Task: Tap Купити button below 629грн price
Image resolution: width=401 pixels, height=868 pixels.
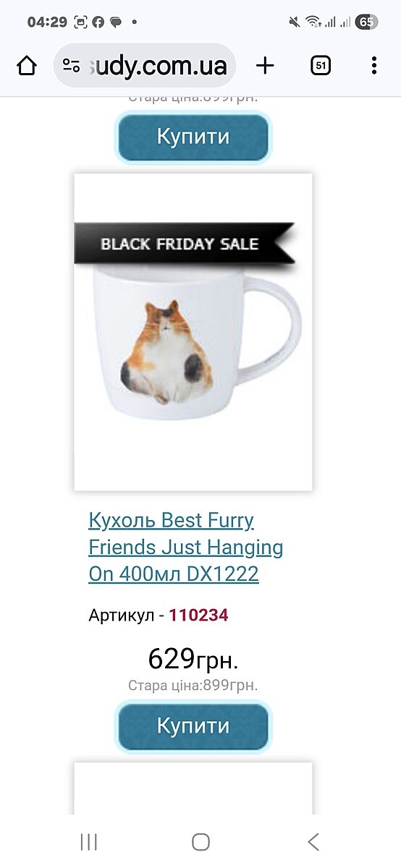Action: click(193, 726)
